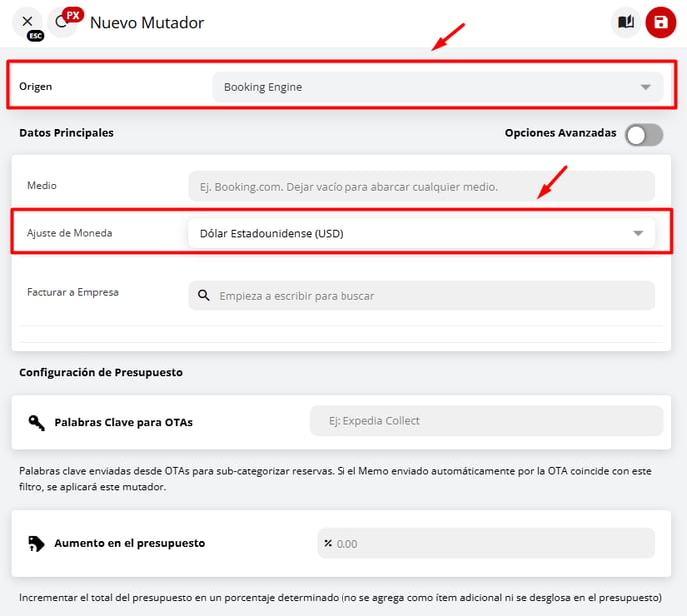Click the arrow on Dólar Estadounidense selector

(x=638, y=233)
